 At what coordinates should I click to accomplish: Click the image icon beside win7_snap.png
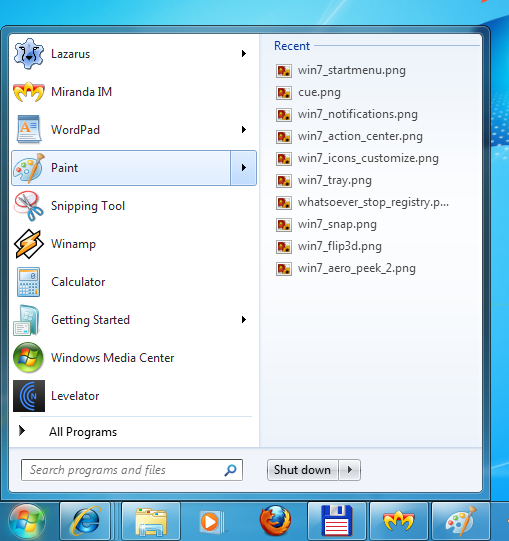tap(284, 225)
